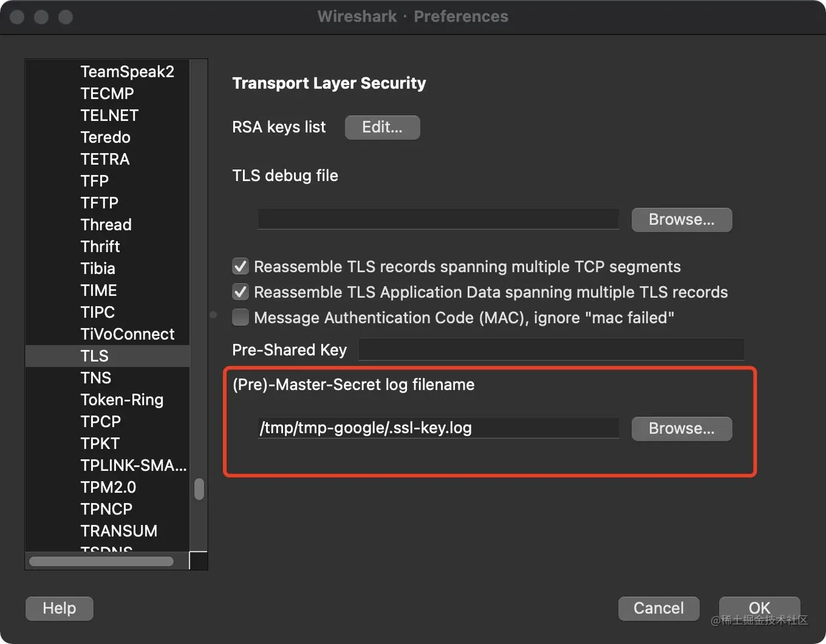
Task: Select TIPC in the list
Action: (108, 312)
